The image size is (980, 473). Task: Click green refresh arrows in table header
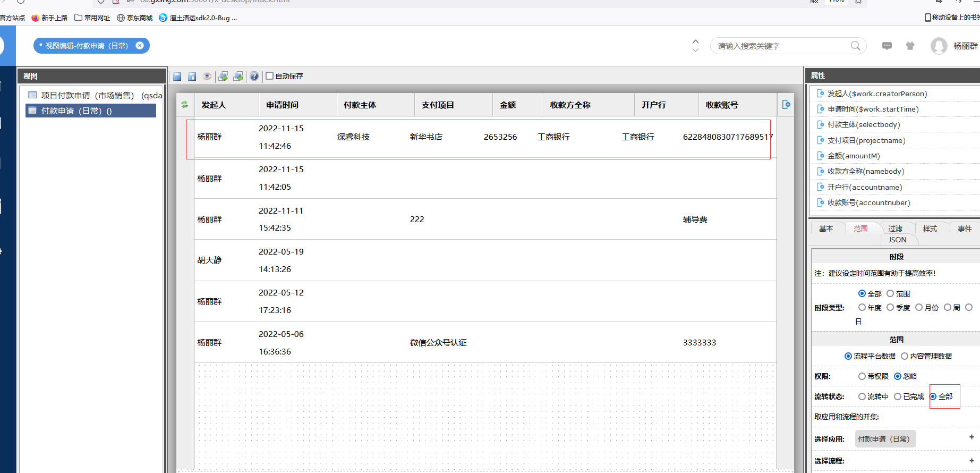pyautogui.click(x=185, y=105)
